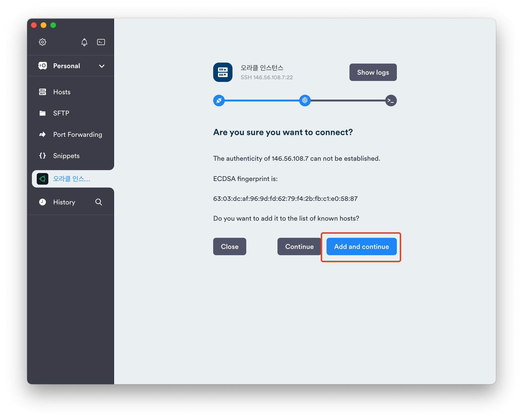523x420 pixels.
Task: Open the SFTP section
Action: click(x=61, y=113)
